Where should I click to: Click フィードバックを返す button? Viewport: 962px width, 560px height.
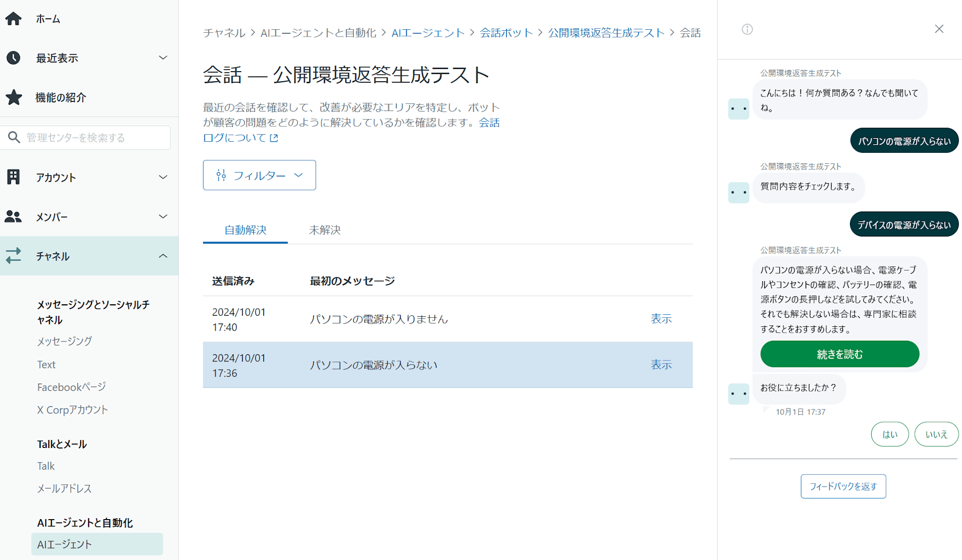point(843,486)
